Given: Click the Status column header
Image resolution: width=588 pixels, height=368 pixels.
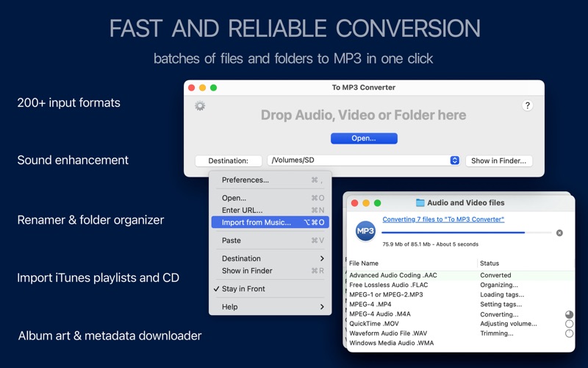Looking at the screenshot, I should pos(526,263).
